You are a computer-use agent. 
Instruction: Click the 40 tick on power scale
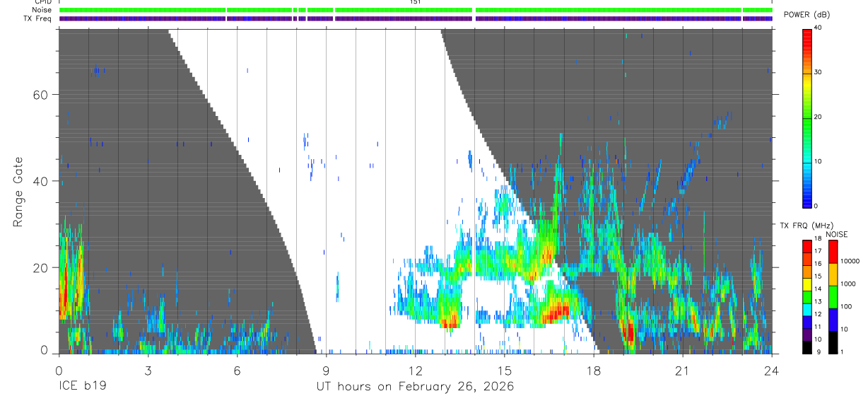click(x=819, y=28)
